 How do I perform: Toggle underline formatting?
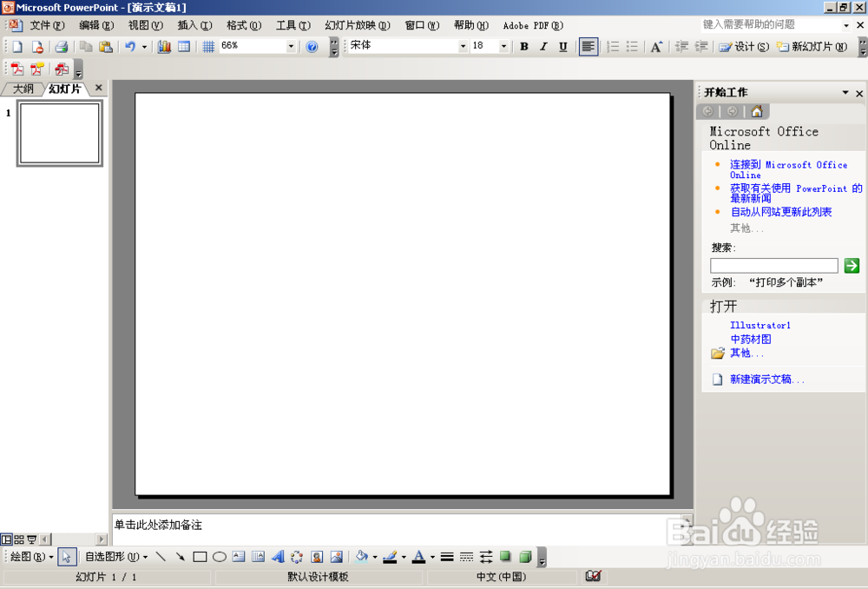pos(562,46)
